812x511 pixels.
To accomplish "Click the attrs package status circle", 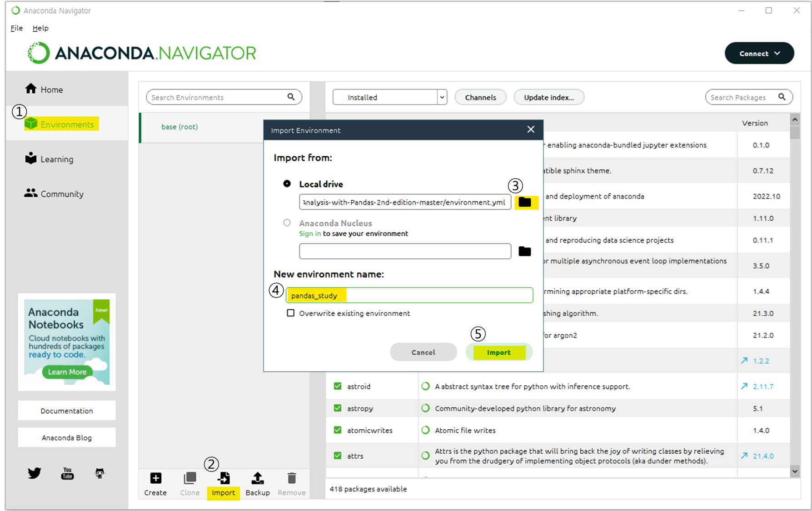I will pos(425,455).
